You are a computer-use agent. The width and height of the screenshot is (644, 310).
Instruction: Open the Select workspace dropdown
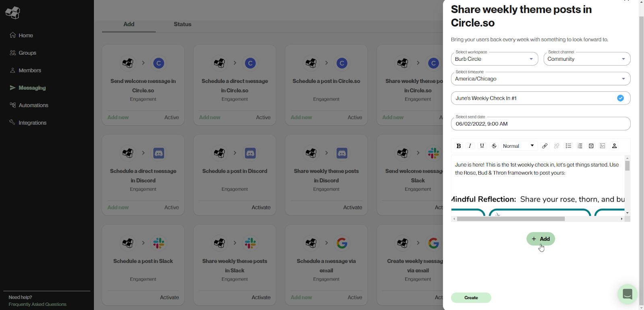pyautogui.click(x=494, y=59)
